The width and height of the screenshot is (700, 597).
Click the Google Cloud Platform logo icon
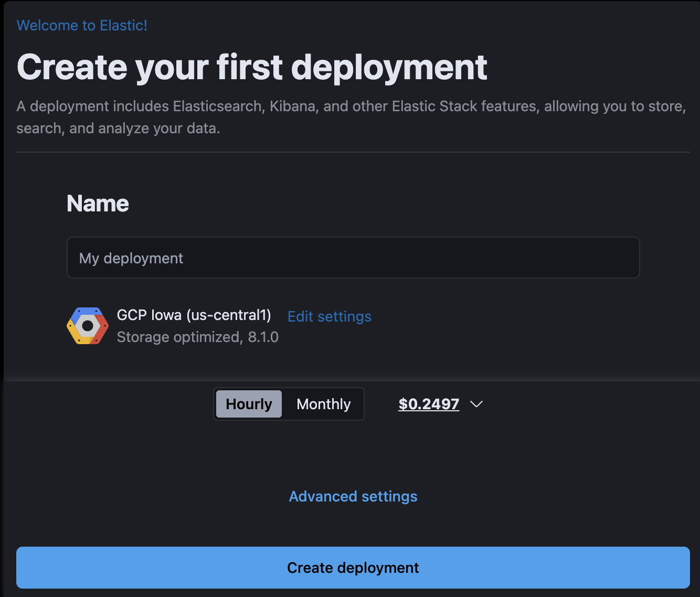[x=88, y=326]
